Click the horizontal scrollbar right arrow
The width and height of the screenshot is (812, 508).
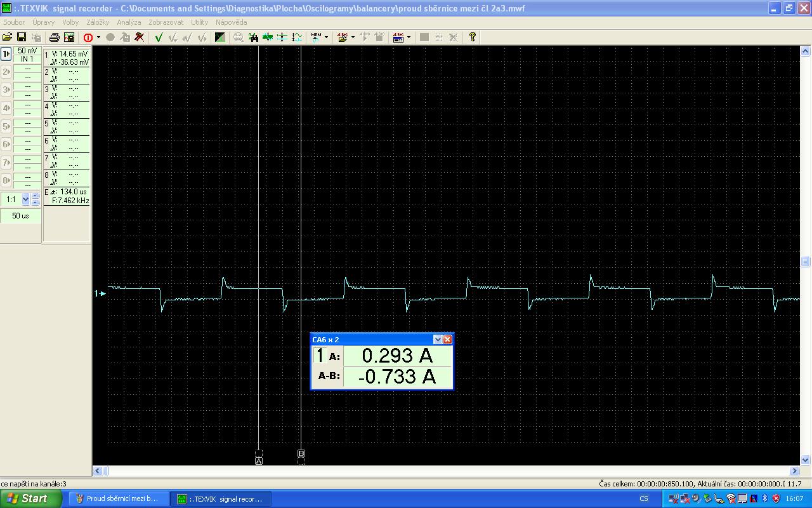pyautogui.click(x=795, y=471)
